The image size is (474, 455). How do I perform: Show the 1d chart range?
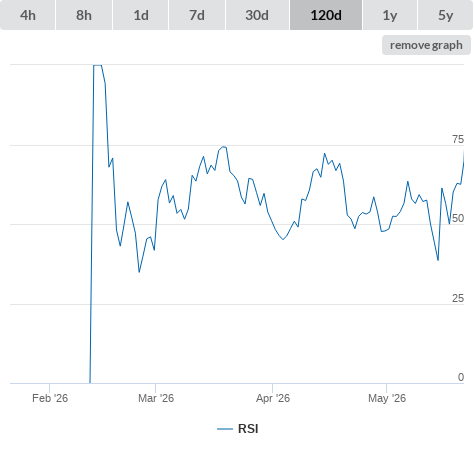tap(141, 15)
